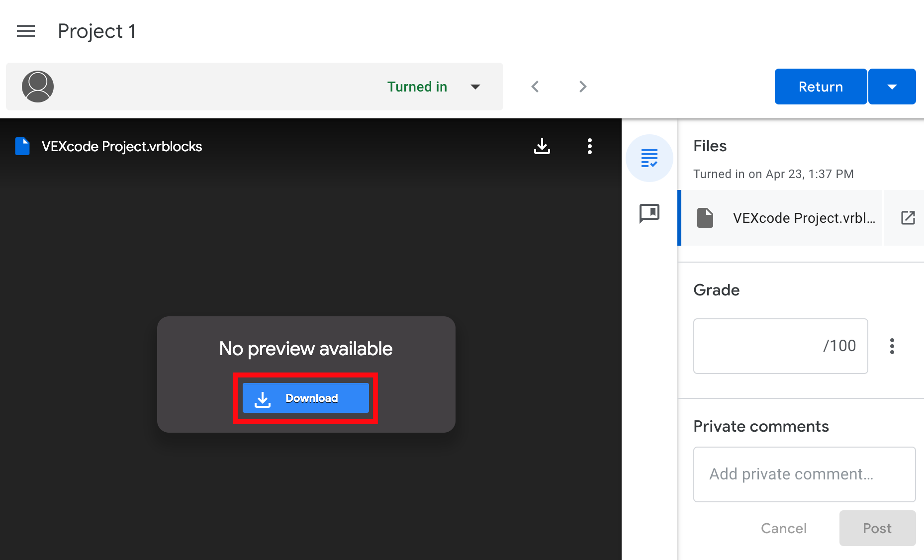Open the main navigation hamburger menu
Viewport: 924px width, 560px height.
[25, 31]
